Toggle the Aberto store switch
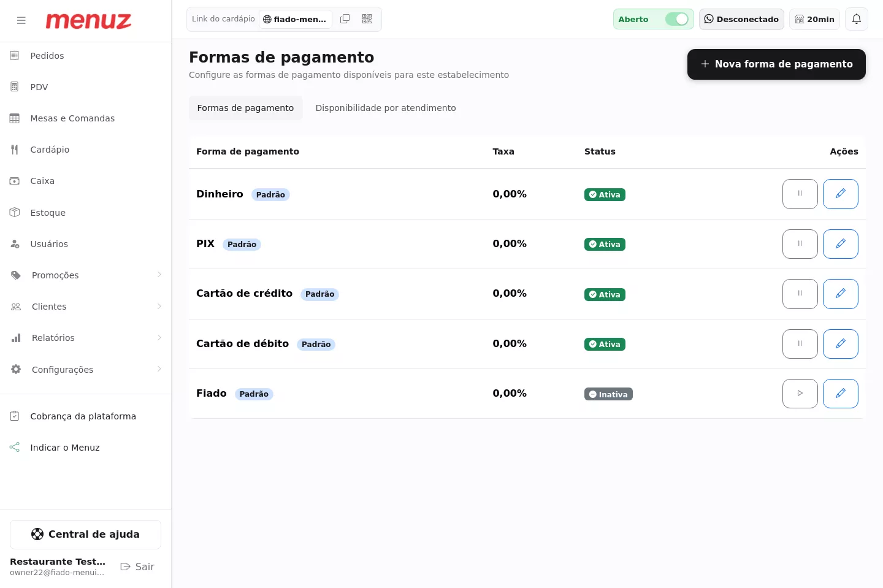 (677, 19)
